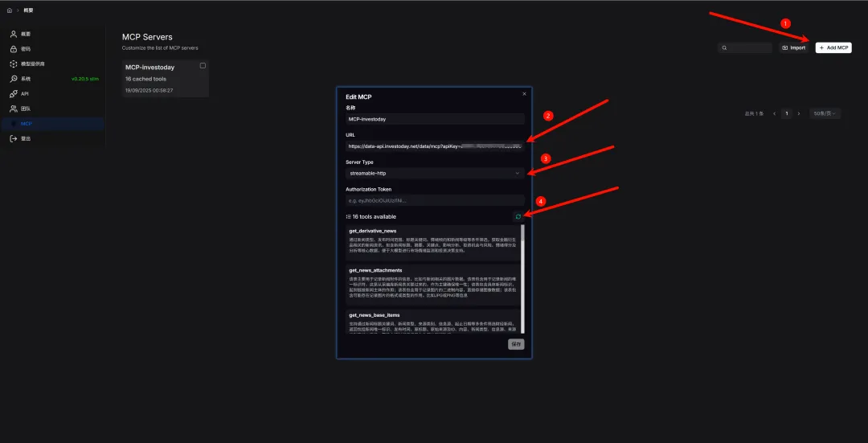
Task: Click the Import button
Action: (x=793, y=48)
